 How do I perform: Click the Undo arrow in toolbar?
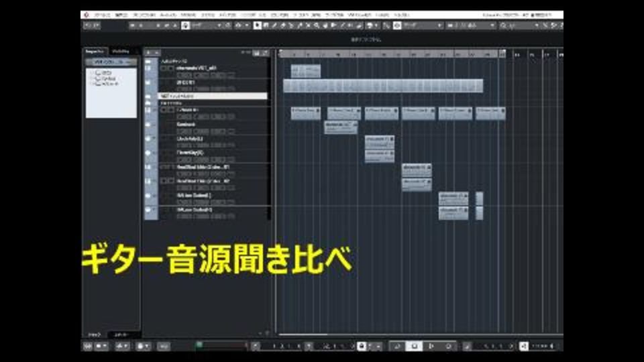[87, 25]
